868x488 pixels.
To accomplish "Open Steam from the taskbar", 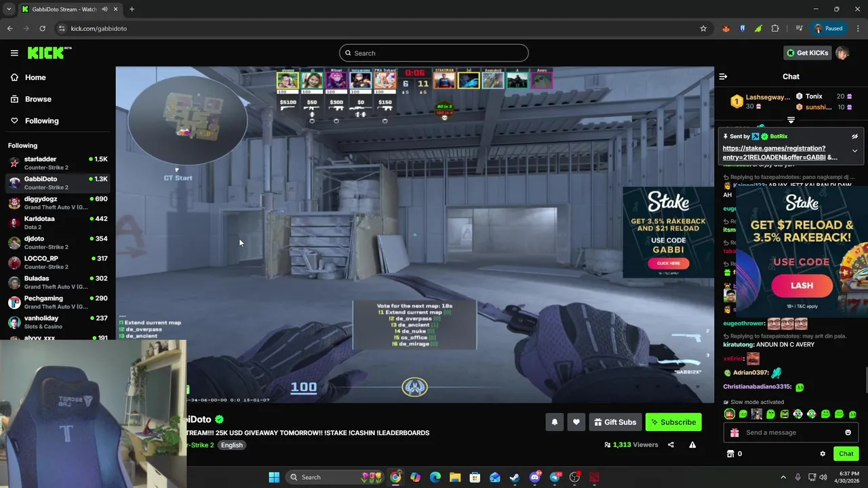I will pyautogui.click(x=515, y=477).
